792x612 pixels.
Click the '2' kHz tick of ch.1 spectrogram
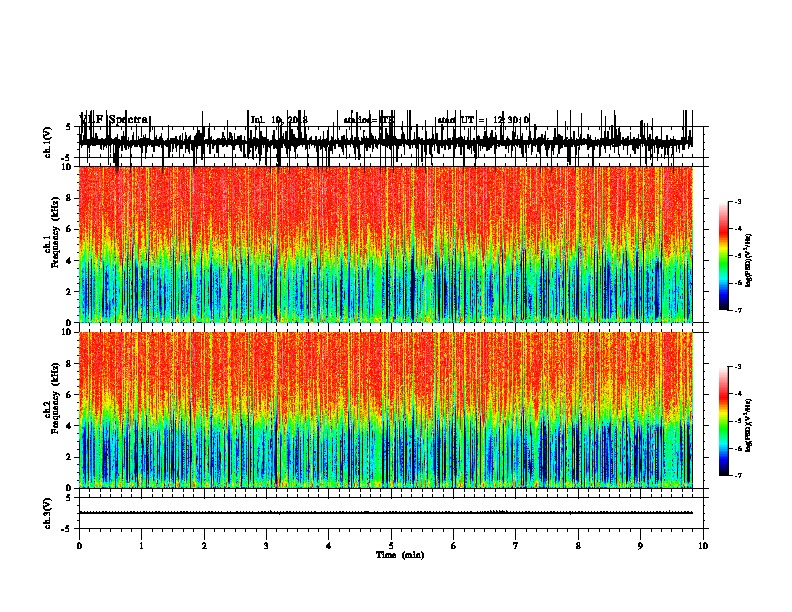coord(70,291)
